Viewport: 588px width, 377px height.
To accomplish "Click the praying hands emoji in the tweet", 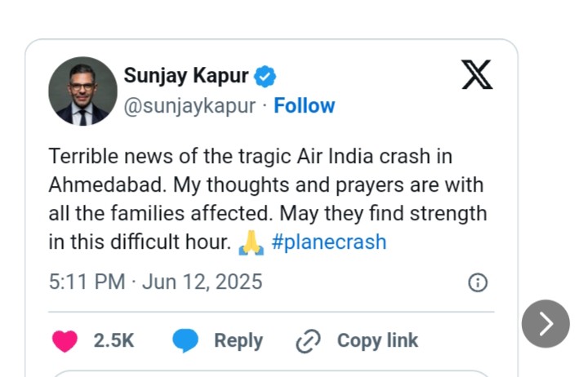I will [251, 242].
